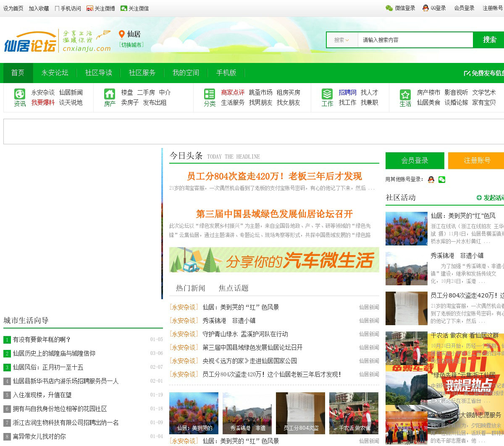This screenshot has width=504, height=446.
Task: Open the 秀溪锦港 非遗 thumbnail image
Action: click(x=247, y=413)
